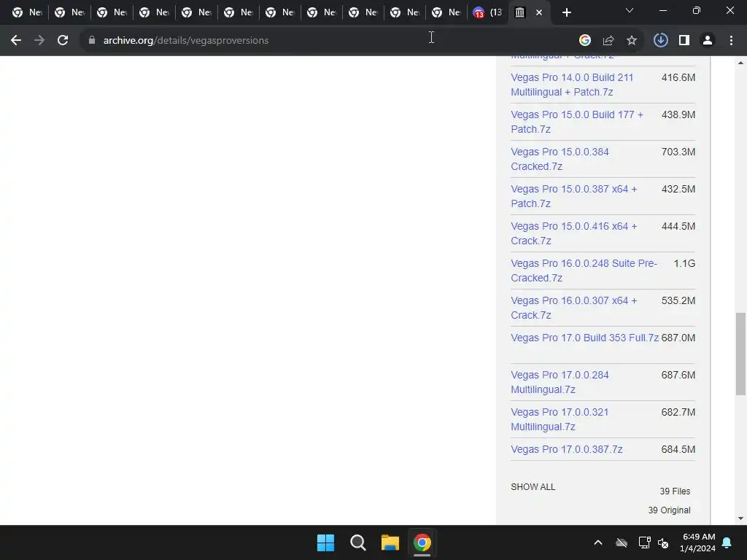
Task: Open Vegas Pro 17.0 Build 353 Full.7z
Action: 584,338
